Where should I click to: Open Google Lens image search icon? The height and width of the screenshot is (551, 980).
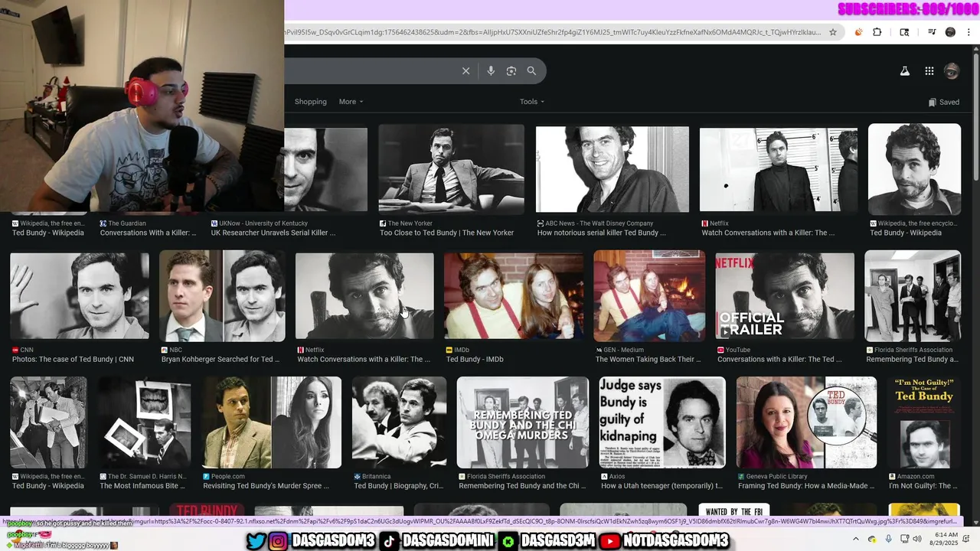click(511, 71)
